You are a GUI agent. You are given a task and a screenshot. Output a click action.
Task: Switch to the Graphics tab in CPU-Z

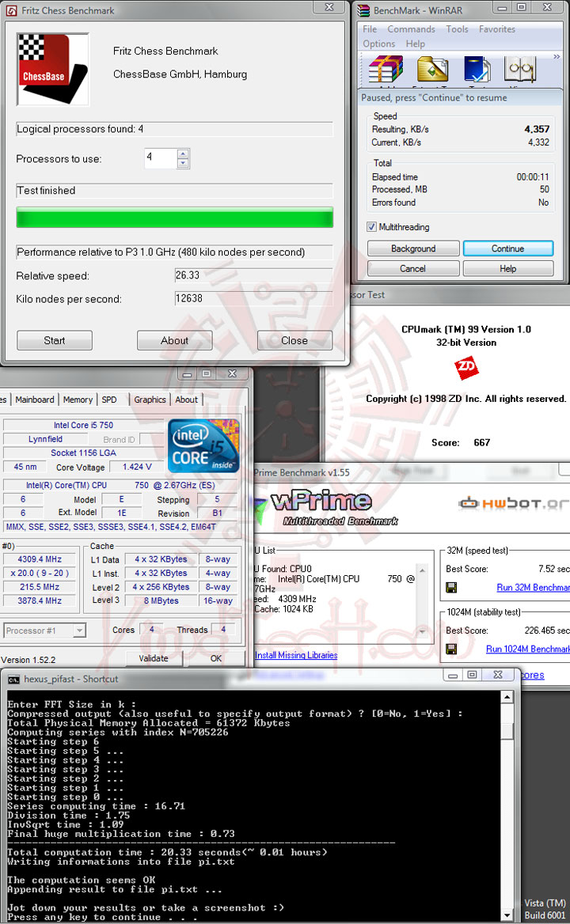point(150,400)
